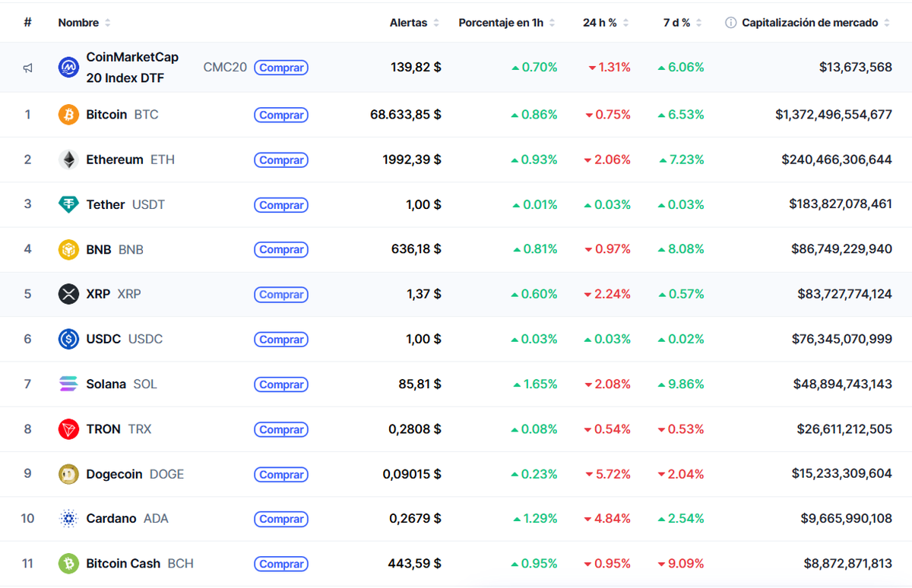Click the Cardano dotted logo icon
This screenshot has width=912, height=588.
(x=68, y=519)
